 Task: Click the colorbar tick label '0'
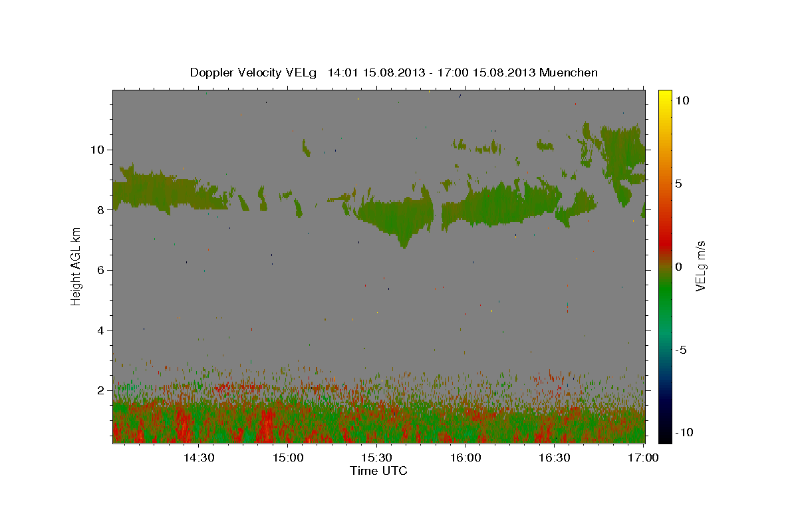(678, 267)
